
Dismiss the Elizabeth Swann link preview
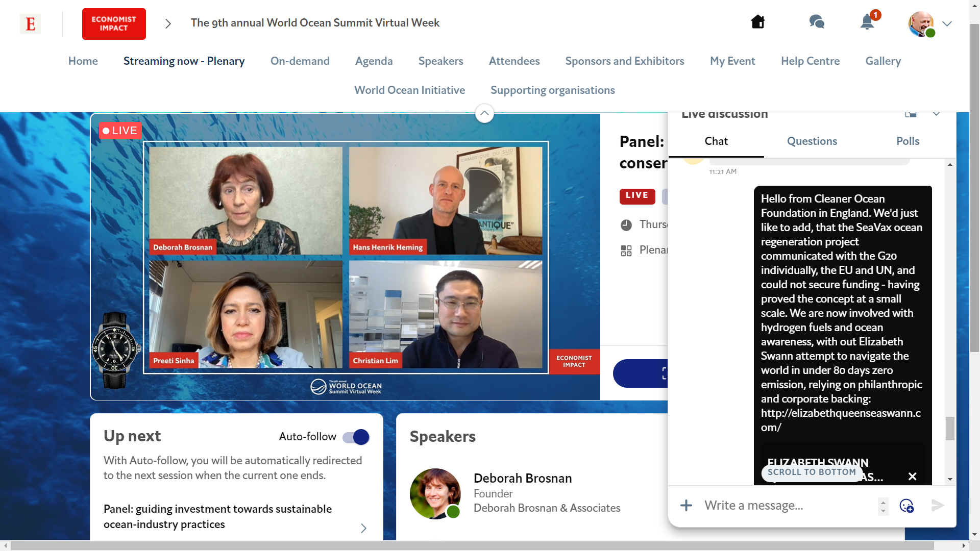point(913,477)
